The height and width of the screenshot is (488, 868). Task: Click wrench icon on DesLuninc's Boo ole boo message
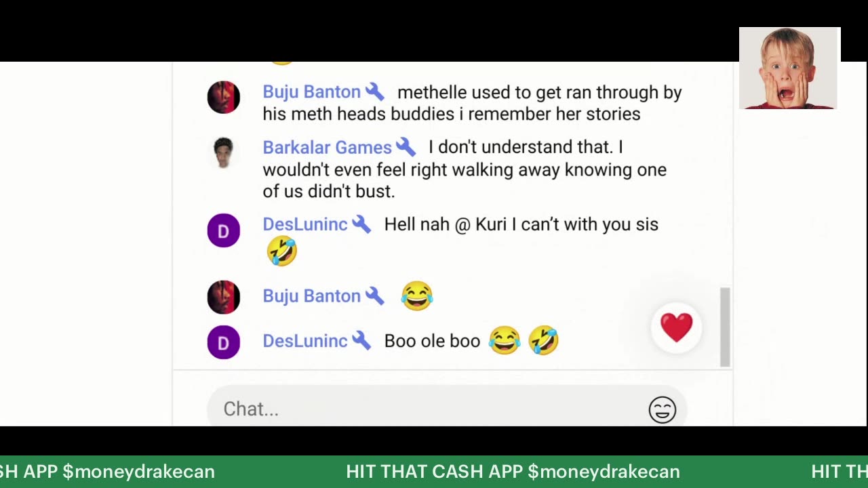pos(361,340)
